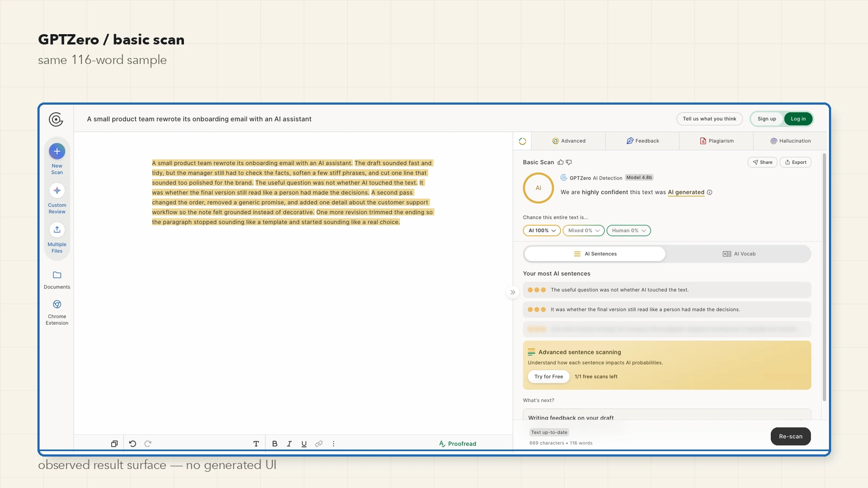Export the scan results
The width and height of the screenshot is (868, 488).
795,162
